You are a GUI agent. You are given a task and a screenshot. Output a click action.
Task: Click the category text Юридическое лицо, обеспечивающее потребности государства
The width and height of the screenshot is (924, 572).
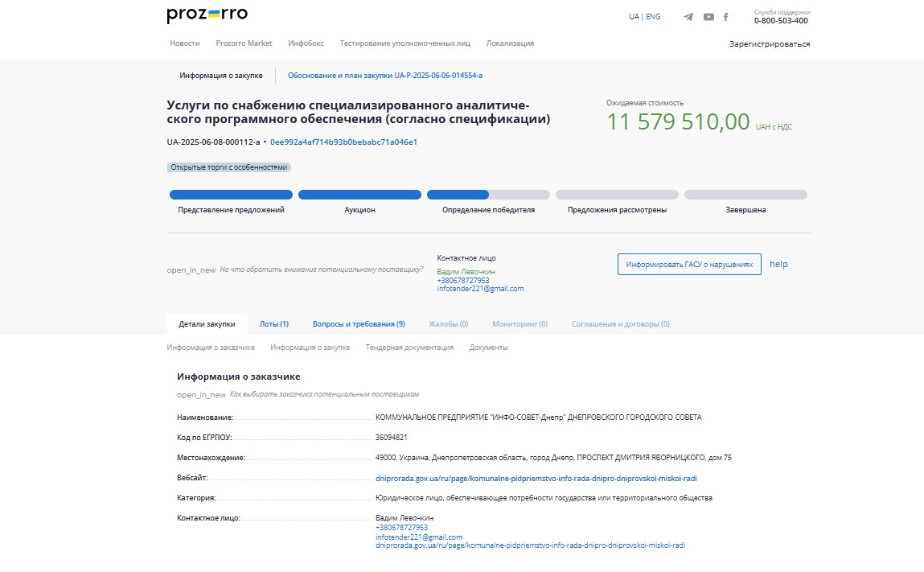point(544,498)
